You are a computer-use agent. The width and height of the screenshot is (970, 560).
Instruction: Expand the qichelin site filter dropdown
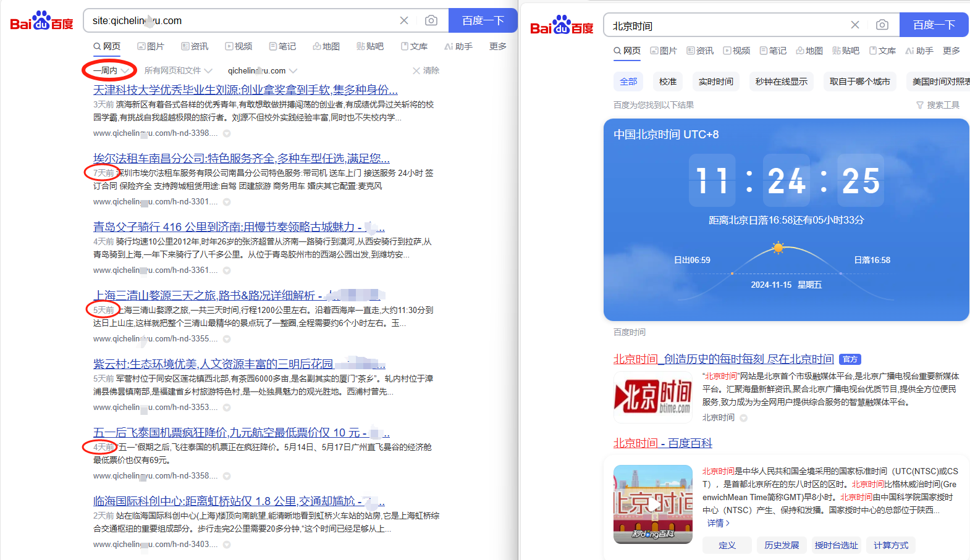click(263, 70)
